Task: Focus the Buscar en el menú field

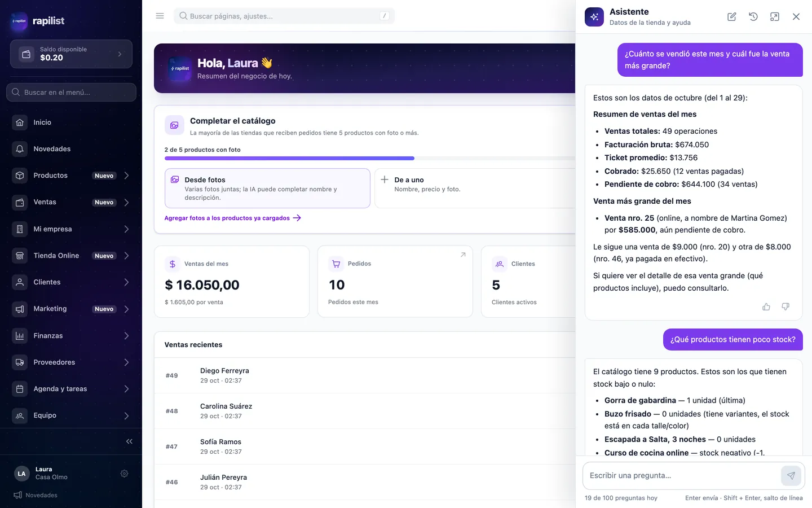Action: click(x=71, y=93)
